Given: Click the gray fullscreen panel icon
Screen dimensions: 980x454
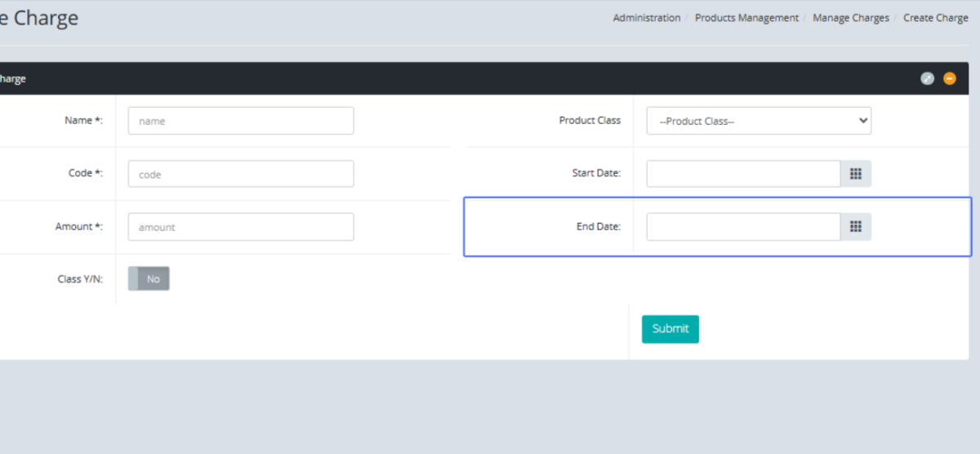Looking at the screenshot, I should pos(927,78).
